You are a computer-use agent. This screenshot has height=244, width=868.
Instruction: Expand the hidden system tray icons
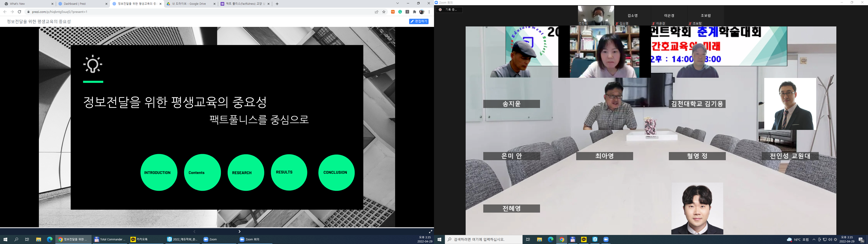814,240
